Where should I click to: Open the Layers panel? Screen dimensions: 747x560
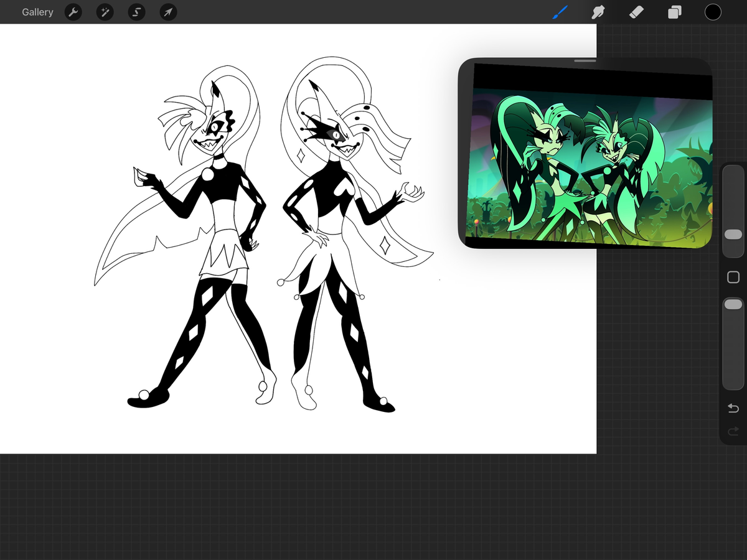click(x=675, y=12)
